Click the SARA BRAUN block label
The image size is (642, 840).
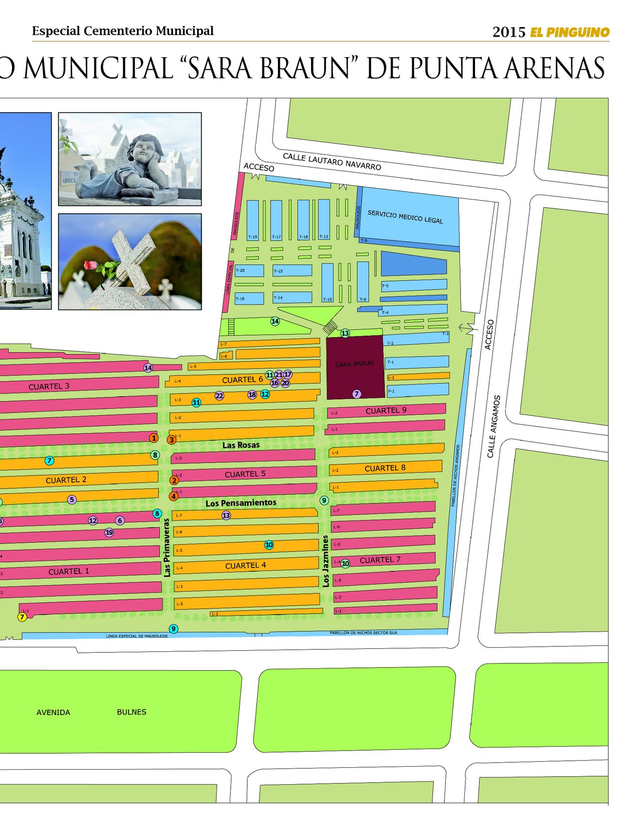tap(355, 364)
